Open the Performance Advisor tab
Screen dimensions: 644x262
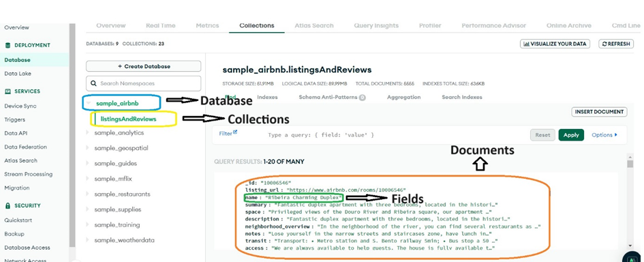coord(493,25)
